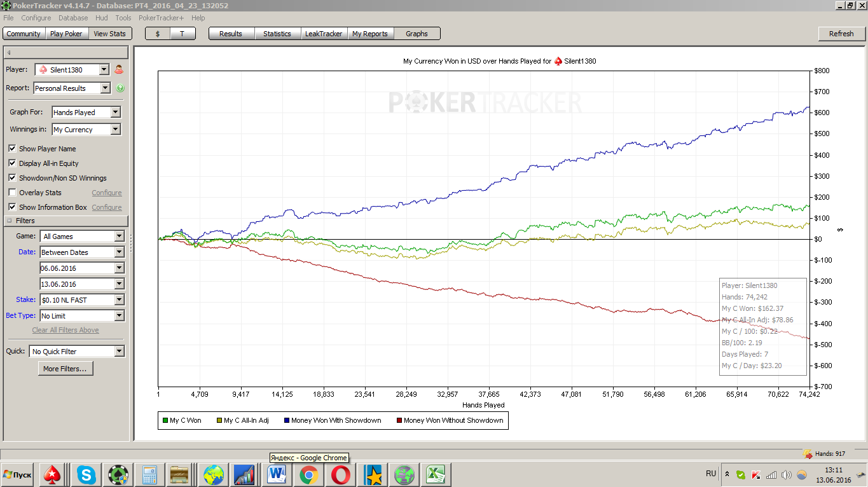This screenshot has height=487, width=868.
Task: Open the poker chip app on taskbar
Action: coord(117,475)
